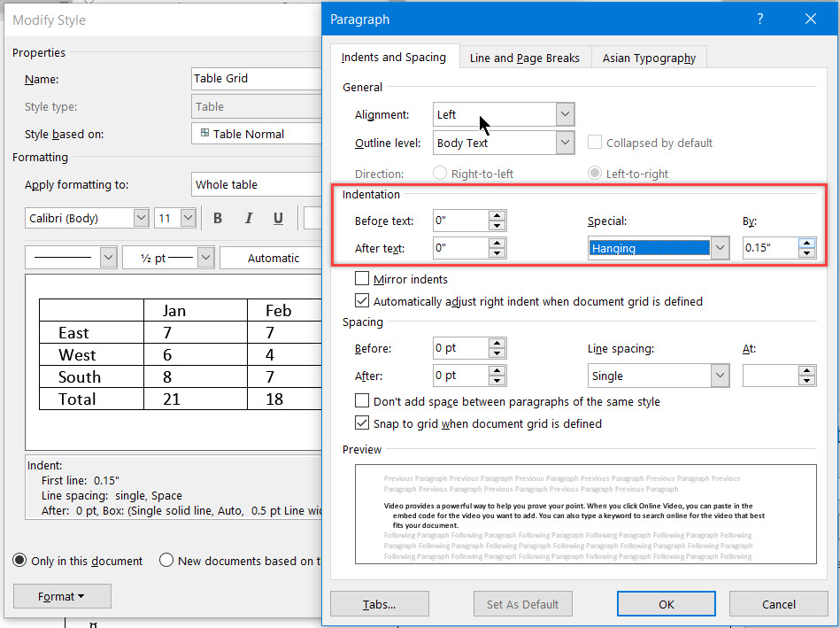Increase After text indentation value
The height and width of the screenshot is (628, 840).
tap(497, 243)
